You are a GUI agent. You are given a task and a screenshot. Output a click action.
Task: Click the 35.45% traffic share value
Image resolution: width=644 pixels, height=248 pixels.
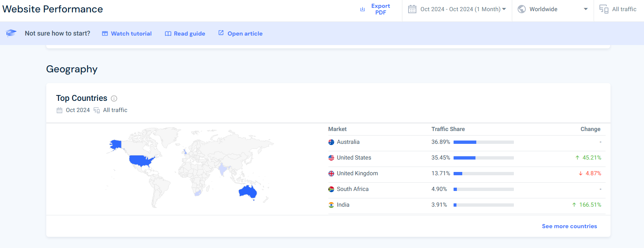441,157
